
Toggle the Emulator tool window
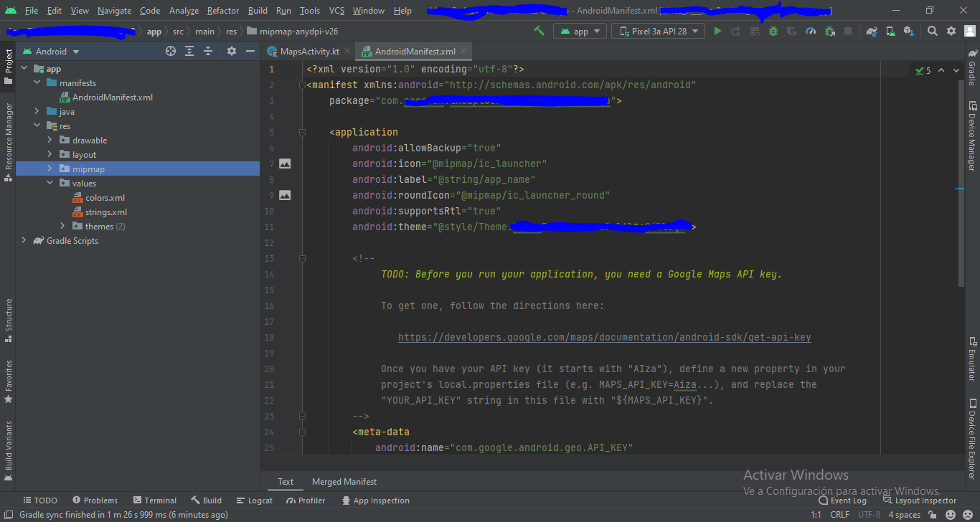972,358
